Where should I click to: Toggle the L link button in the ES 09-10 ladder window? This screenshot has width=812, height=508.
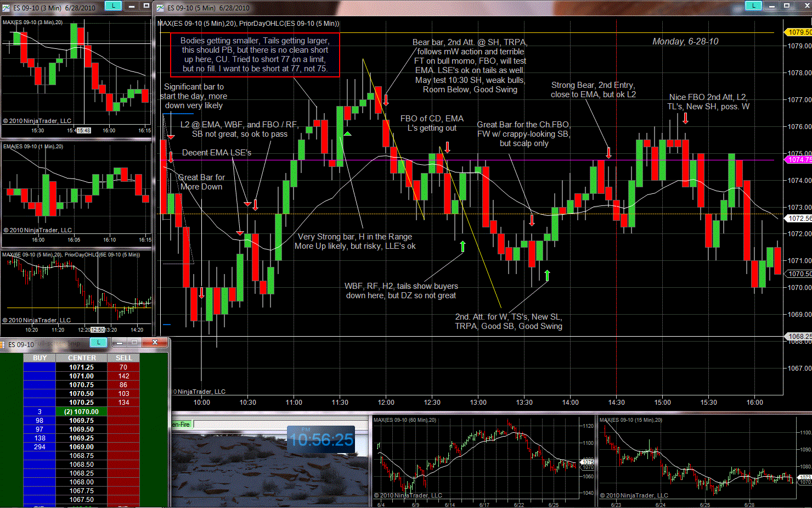98,343
